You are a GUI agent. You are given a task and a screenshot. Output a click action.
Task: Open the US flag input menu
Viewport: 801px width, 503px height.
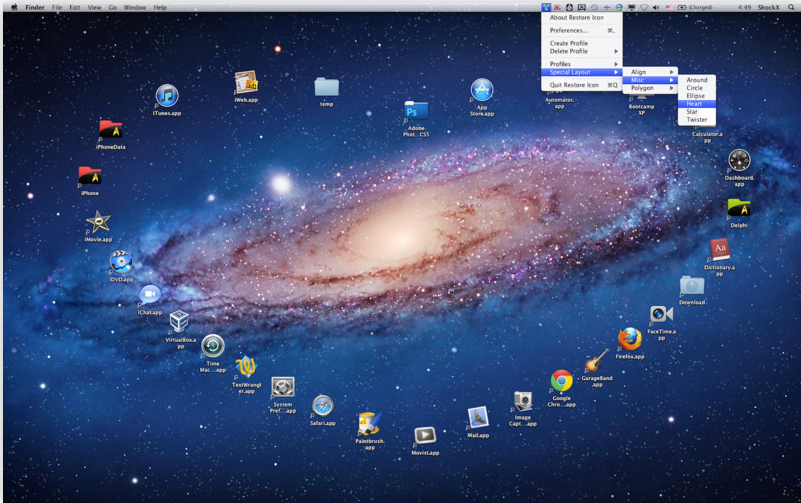[x=669, y=7]
